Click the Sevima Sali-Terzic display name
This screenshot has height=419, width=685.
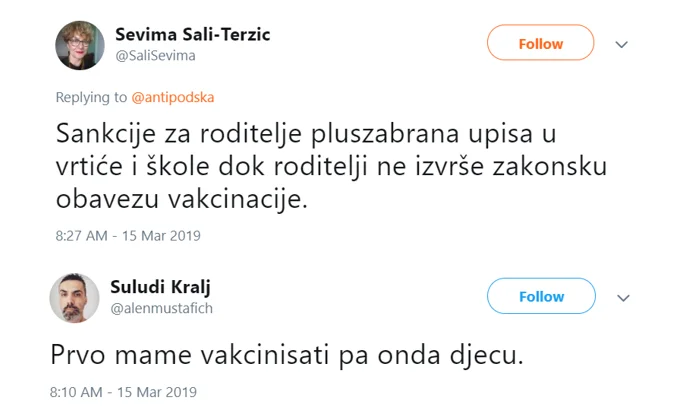[x=193, y=34]
